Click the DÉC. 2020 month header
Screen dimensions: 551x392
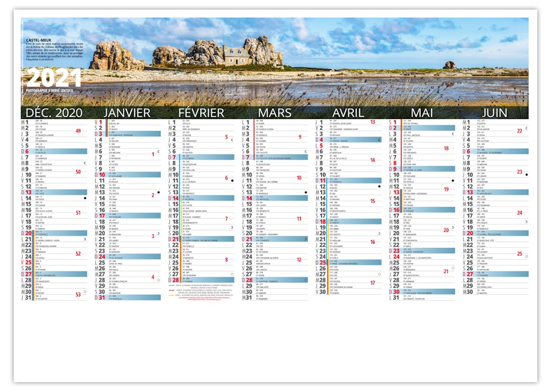(54, 113)
